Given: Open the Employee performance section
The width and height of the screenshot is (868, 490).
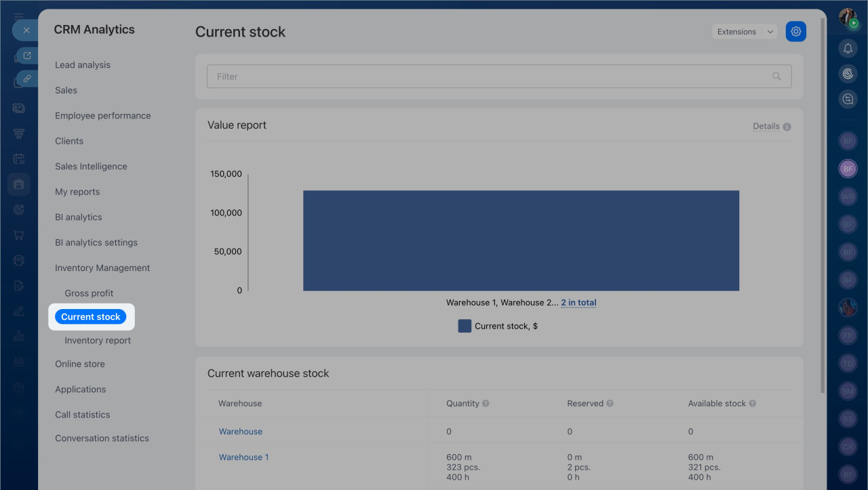Looking at the screenshot, I should 103,116.
